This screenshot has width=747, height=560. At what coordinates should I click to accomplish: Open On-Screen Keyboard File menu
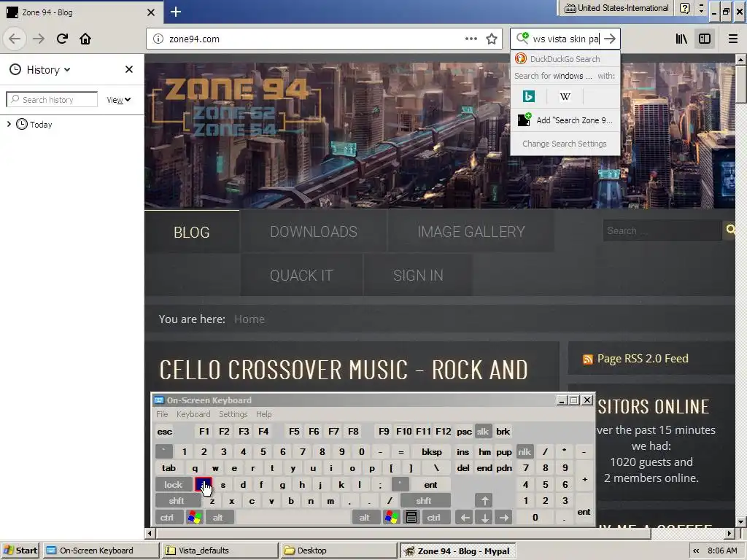pyautogui.click(x=162, y=414)
